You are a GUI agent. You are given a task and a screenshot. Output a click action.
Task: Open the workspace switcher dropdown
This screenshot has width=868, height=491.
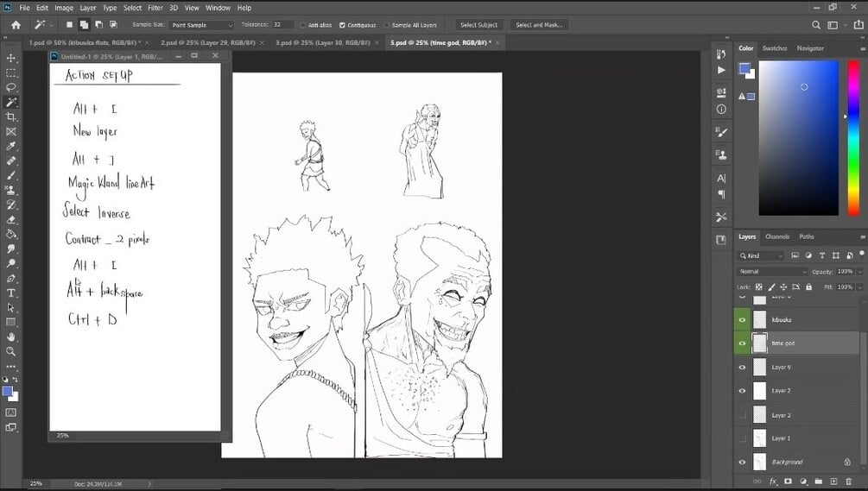click(x=835, y=25)
